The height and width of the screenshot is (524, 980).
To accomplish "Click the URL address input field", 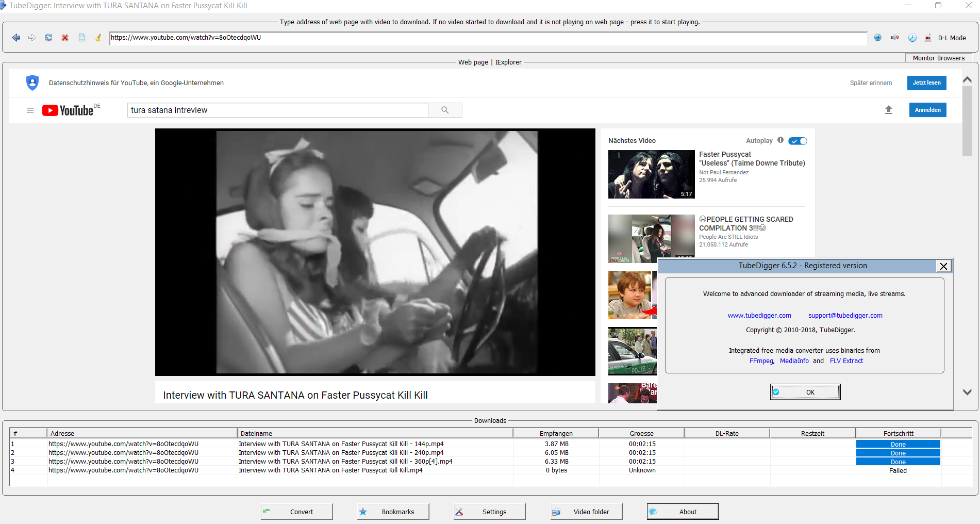I will pyautogui.click(x=487, y=38).
